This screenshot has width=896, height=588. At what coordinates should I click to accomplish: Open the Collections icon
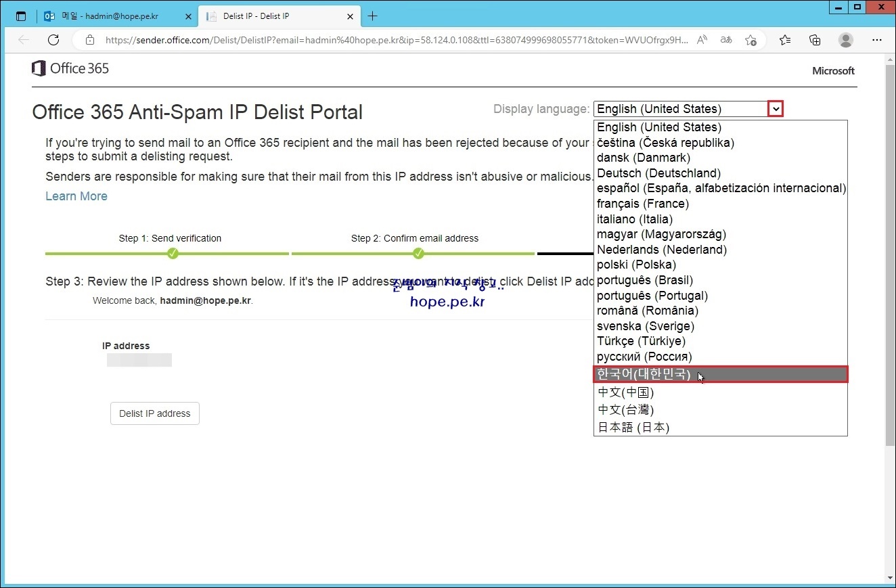point(815,40)
